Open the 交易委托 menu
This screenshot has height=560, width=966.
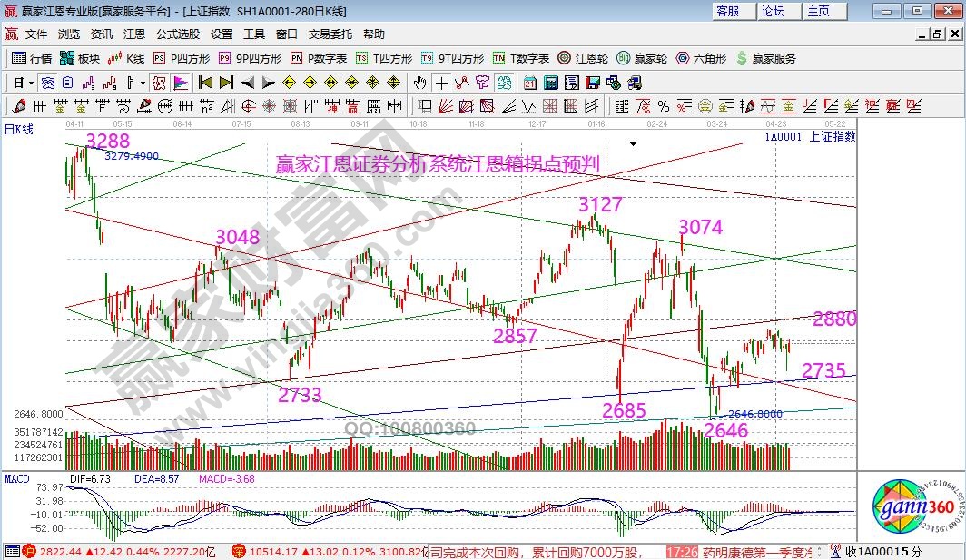pyautogui.click(x=330, y=34)
